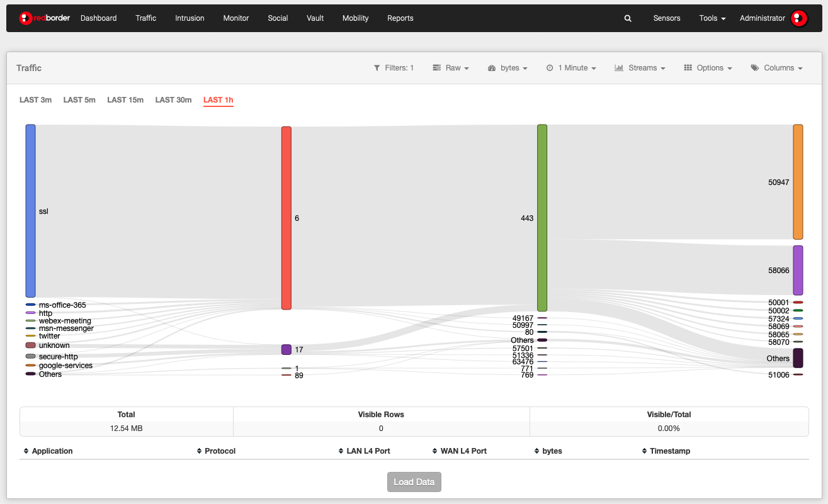The image size is (828, 504).
Task: Sort by WAN L4 Port column
Action: [x=460, y=451]
